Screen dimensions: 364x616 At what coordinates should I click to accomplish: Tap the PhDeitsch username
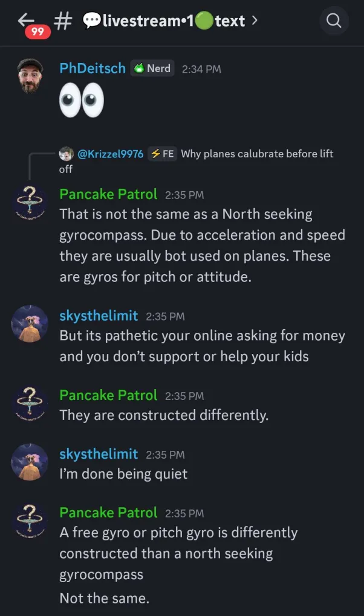[93, 68]
